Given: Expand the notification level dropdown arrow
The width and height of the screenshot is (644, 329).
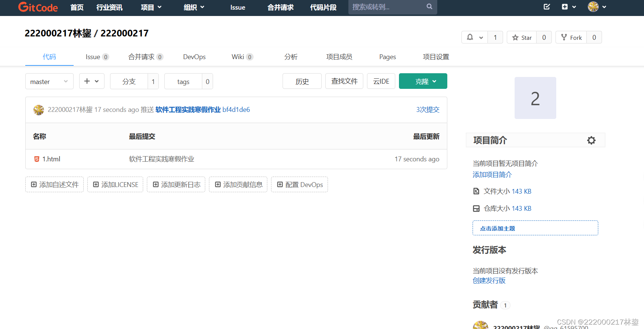Looking at the screenshot, I should [481, 38].
